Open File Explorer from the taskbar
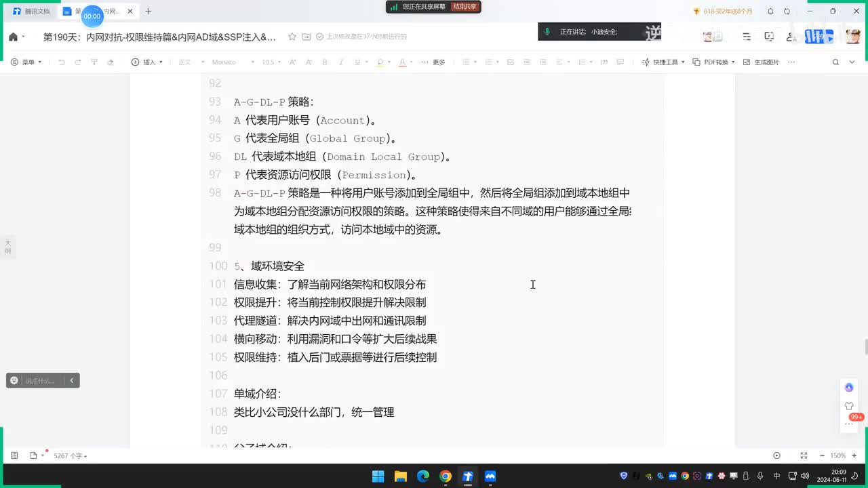868x488 pixels. tap(400, 476)
